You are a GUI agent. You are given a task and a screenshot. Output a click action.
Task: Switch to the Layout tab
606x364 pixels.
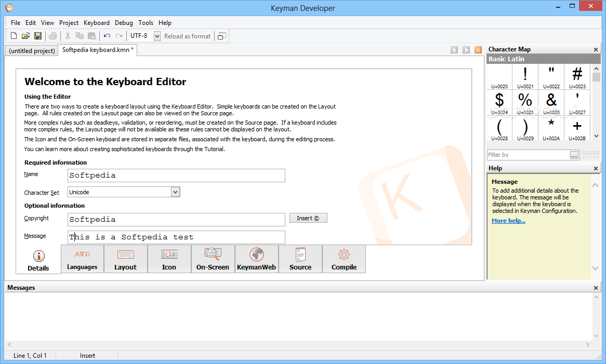coord(126,259)
